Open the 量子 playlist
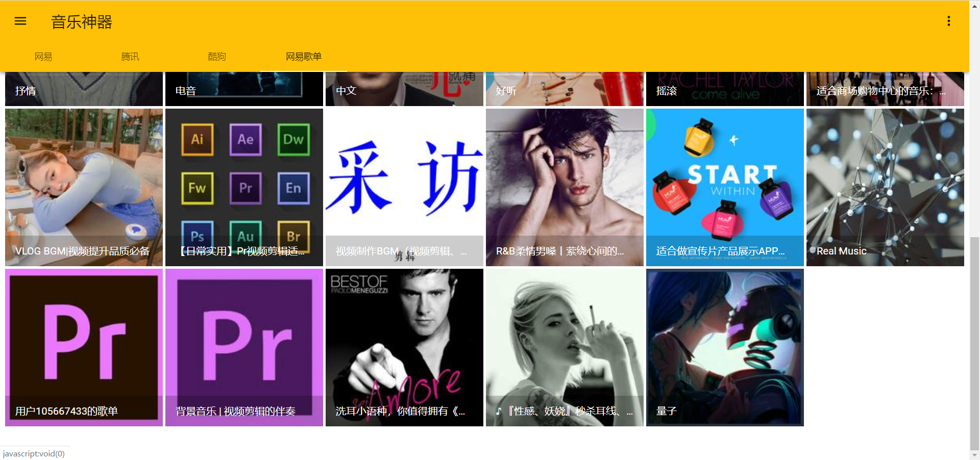Image resolution: width=980 pixels, height=460 pixels. (x=724, y=348)
